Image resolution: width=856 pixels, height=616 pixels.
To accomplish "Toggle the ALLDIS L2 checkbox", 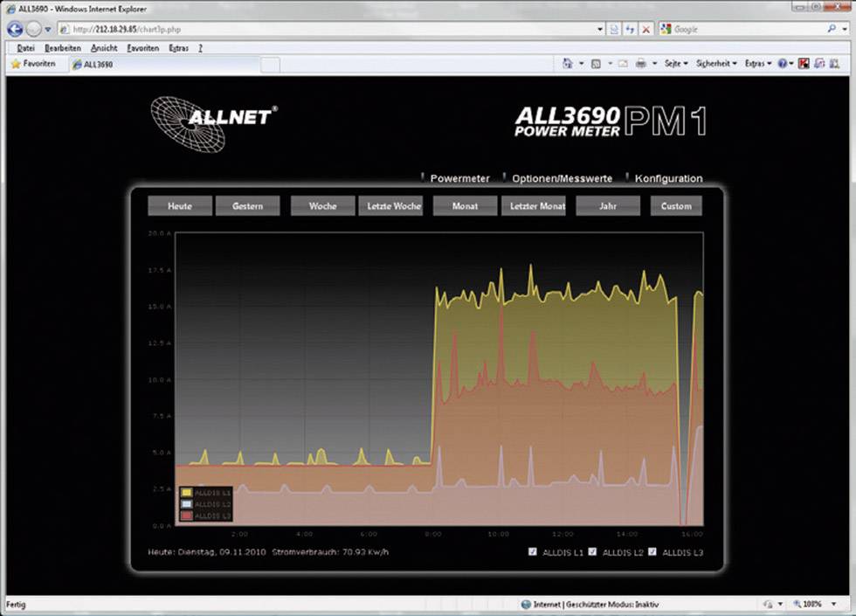I will click(592, 551).
